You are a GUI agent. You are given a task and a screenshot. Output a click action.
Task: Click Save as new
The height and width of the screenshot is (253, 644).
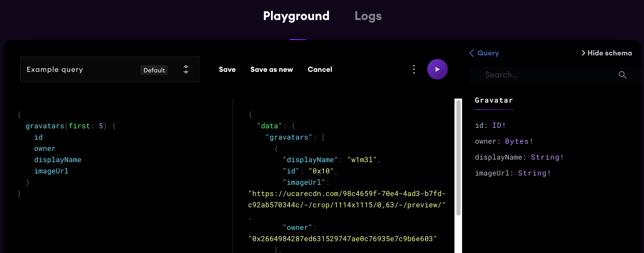[272, 70]
